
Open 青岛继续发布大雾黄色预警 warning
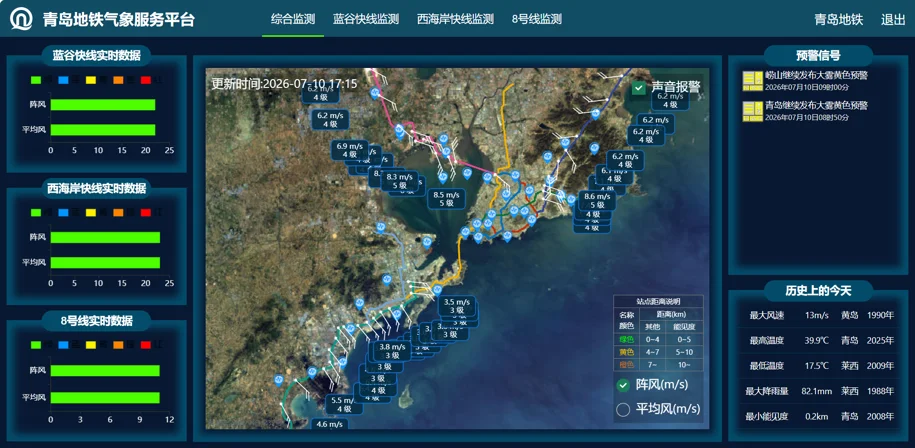tap(816, 106)
